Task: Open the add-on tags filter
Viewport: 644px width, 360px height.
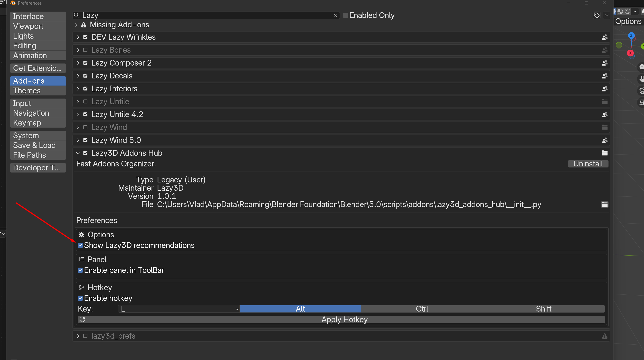Action: click(597, 16)
